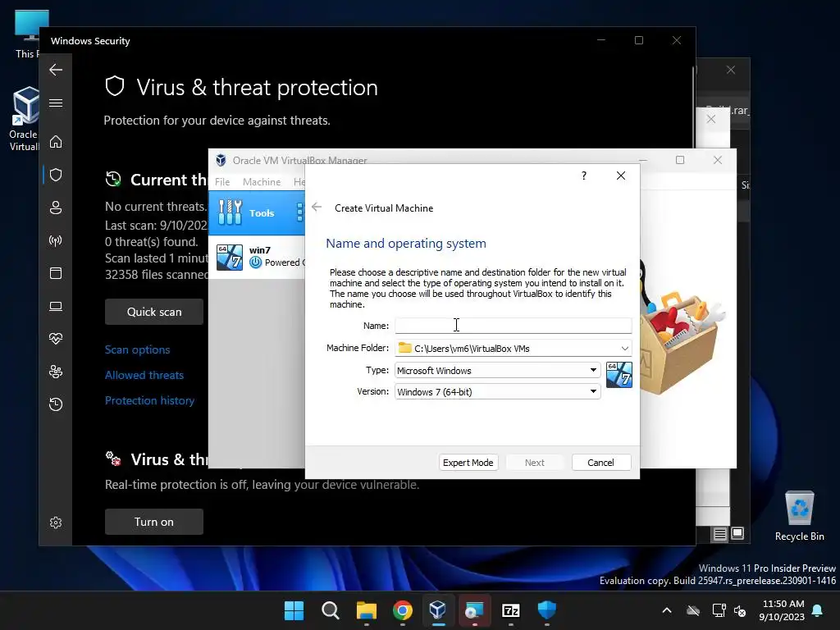The height and width of the screenshot is (630, 840).
Task: Show hidden system tray icons
Action: [667, 610]
